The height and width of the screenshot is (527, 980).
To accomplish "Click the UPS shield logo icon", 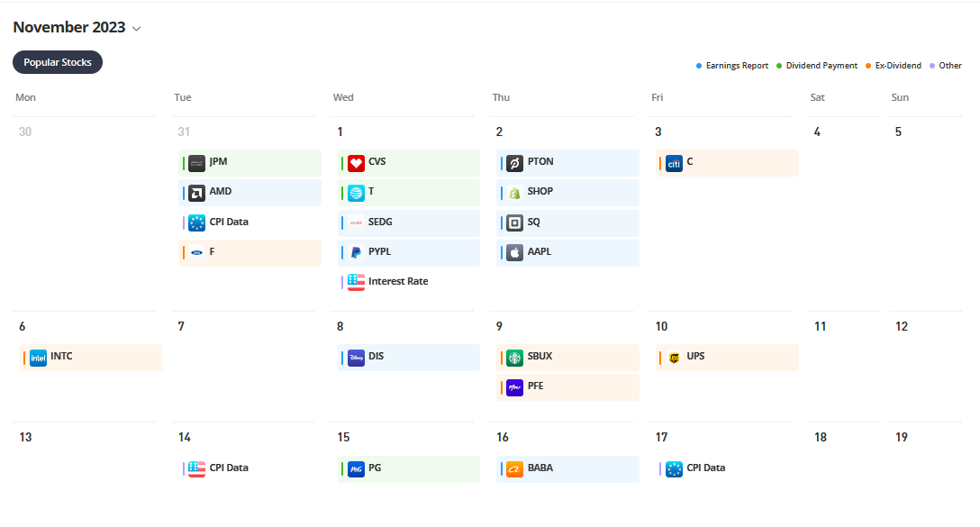I will [x=674, y=357].
